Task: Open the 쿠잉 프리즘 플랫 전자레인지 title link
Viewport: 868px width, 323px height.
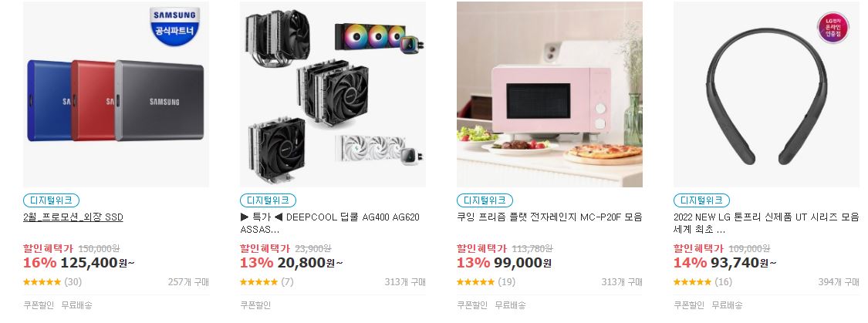Action: 549,217
